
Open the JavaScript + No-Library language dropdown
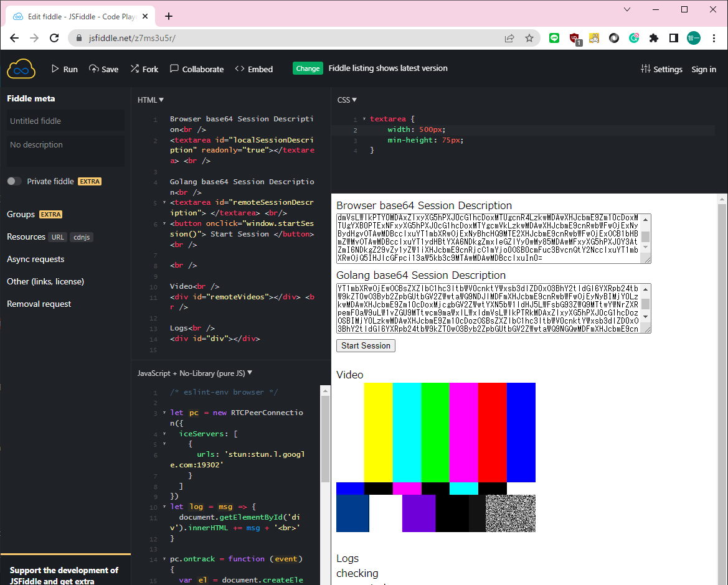[x=195, y=373]
